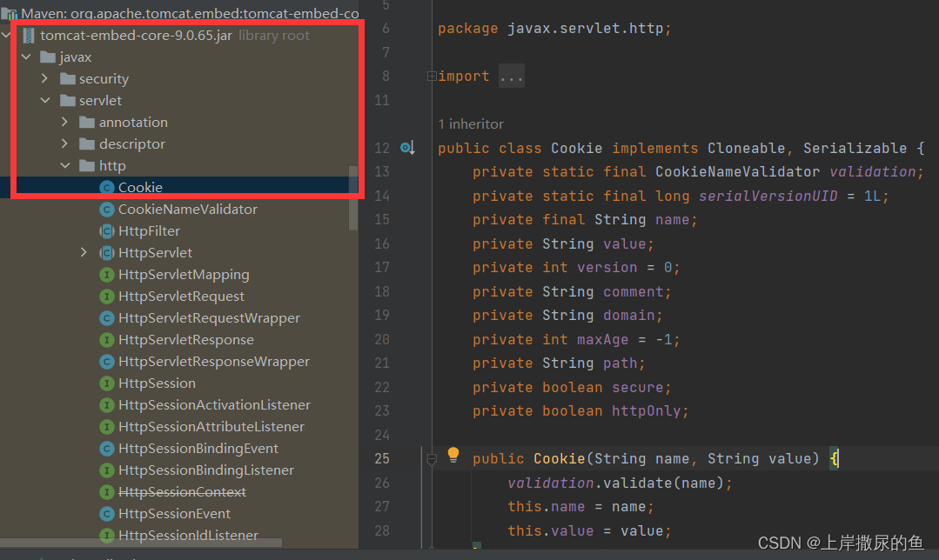Click 'Cloneable' in class declaration
939x560 pixels.
(746, 148)
